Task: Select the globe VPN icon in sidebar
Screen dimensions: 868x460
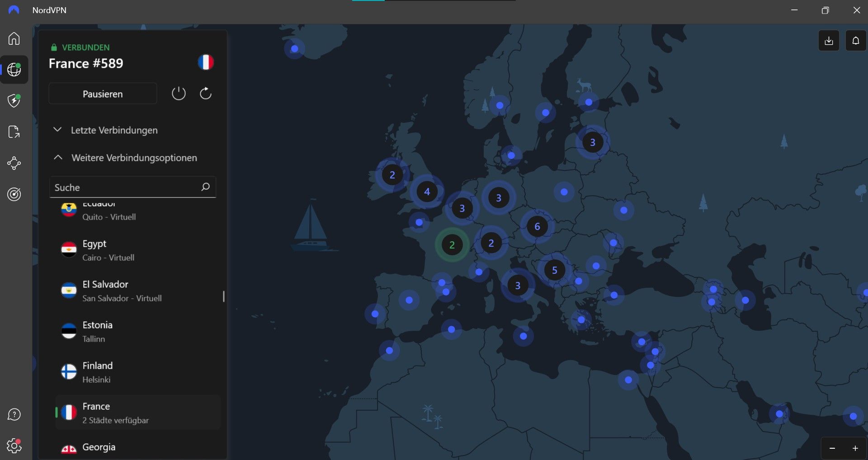Action: 14,70
